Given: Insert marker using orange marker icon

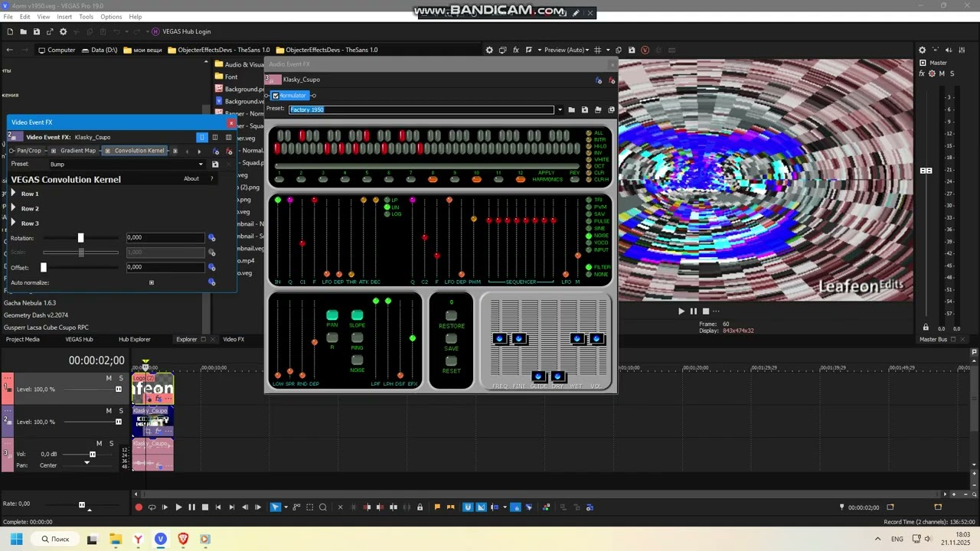Looking at the screenshot, I should coord(437,507).
